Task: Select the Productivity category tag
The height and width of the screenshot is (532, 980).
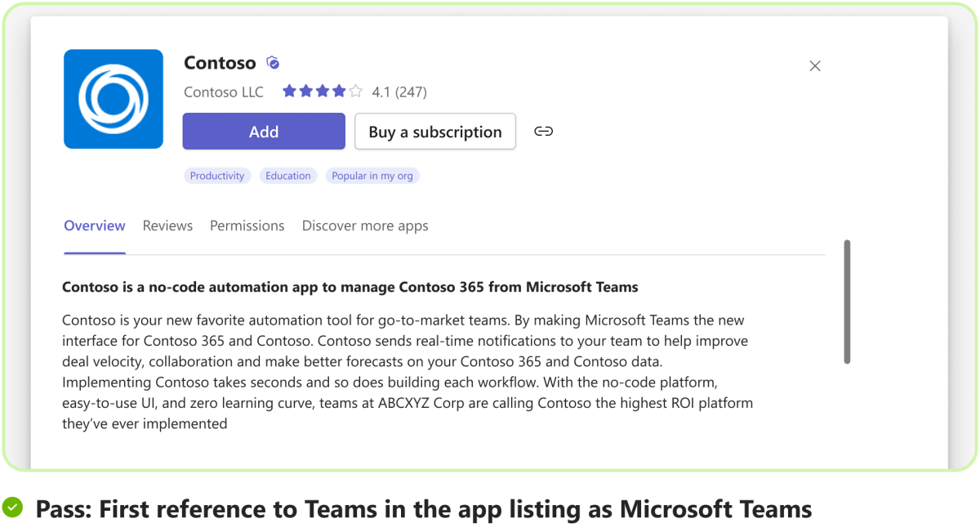Action: click(x=217, y=175)
